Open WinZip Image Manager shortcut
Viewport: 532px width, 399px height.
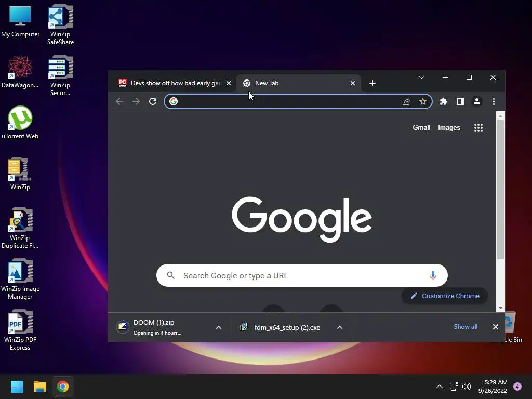coord(20,279)
